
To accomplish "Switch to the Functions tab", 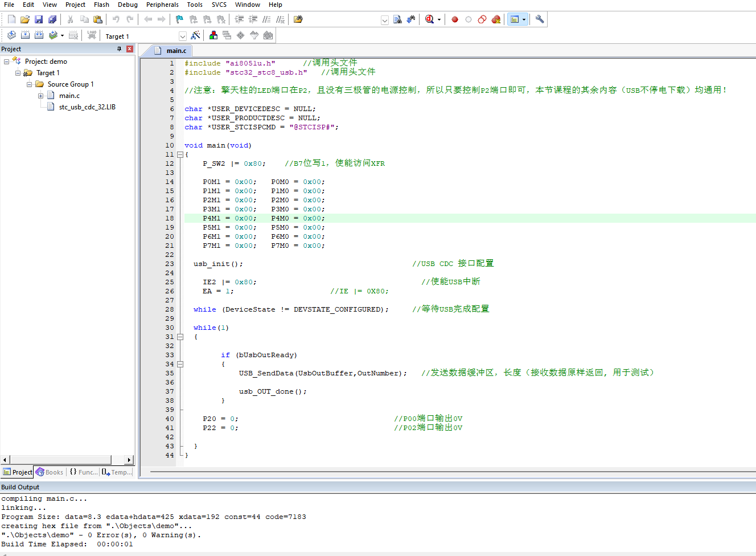I will [x=84, y=472].
